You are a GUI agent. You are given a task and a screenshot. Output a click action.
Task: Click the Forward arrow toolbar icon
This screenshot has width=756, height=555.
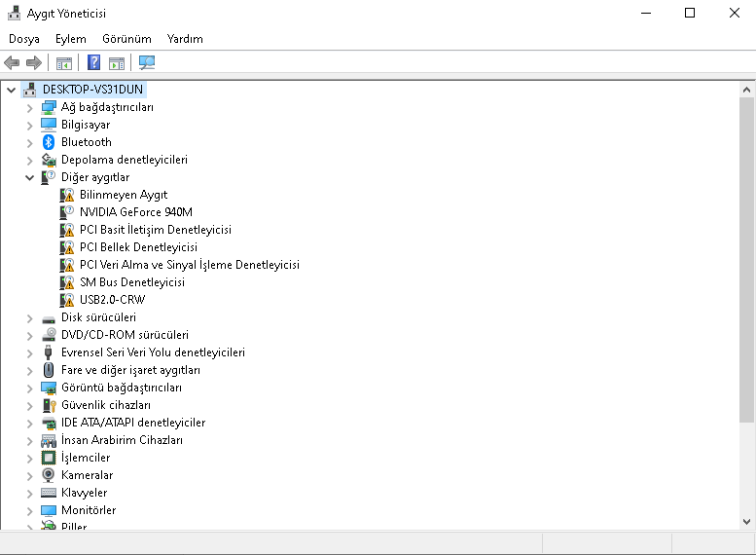coord(34,62)
